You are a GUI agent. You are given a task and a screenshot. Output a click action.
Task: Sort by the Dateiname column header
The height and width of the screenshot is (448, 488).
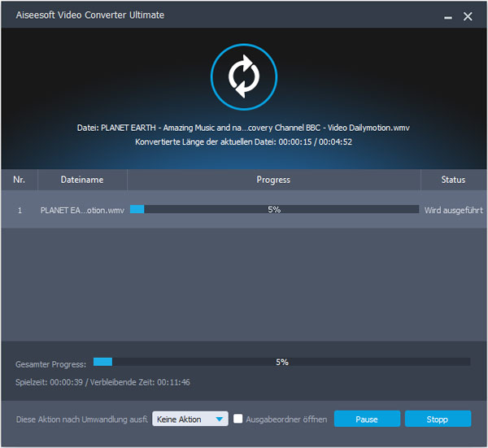tap(82, 180)
